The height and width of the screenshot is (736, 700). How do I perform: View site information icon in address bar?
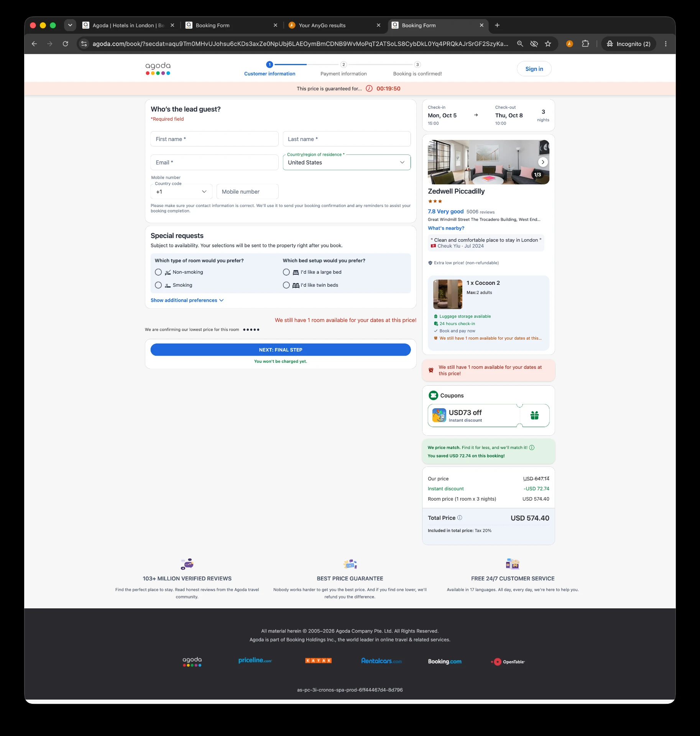tap(84, 44)
